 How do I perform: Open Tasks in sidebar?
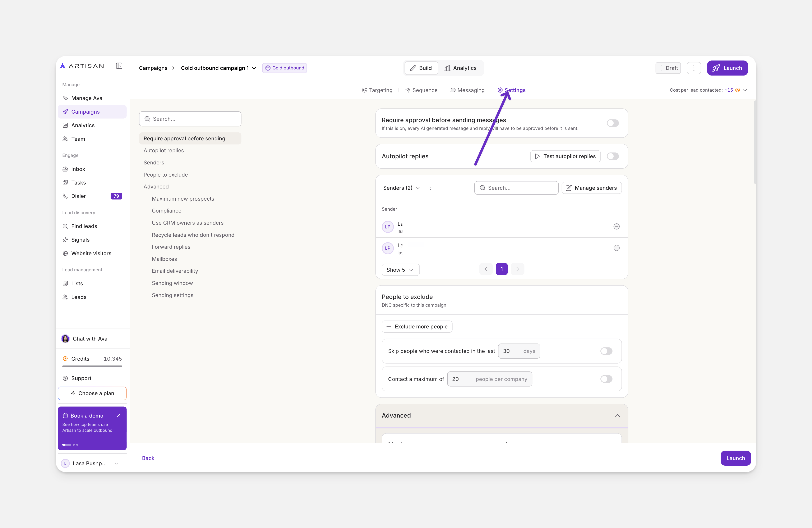(x=92, y=183)
